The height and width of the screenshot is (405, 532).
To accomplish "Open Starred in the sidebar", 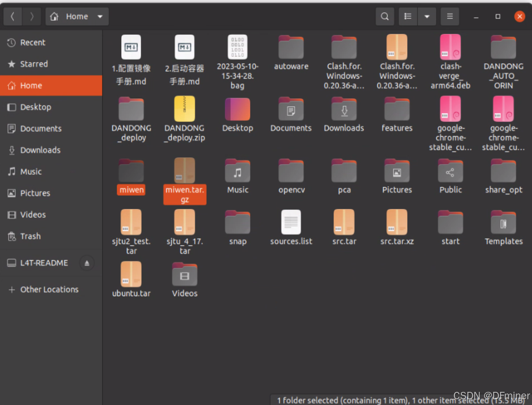I will click(x=51, y=64).
